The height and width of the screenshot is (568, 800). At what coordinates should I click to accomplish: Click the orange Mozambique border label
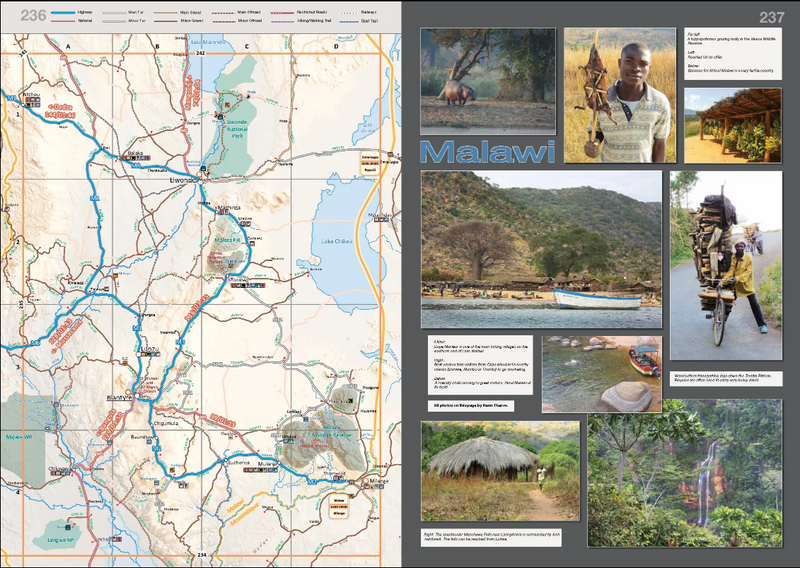244,516
